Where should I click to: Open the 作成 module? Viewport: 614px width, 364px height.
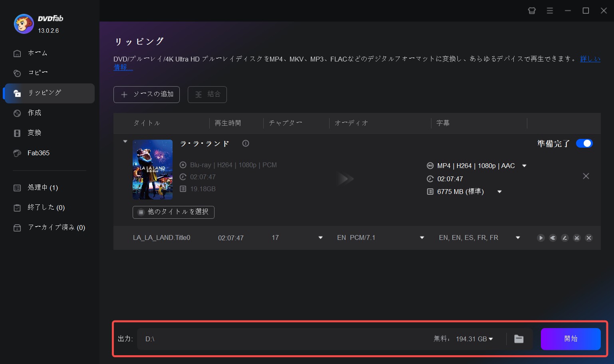(x=50, y=113)
